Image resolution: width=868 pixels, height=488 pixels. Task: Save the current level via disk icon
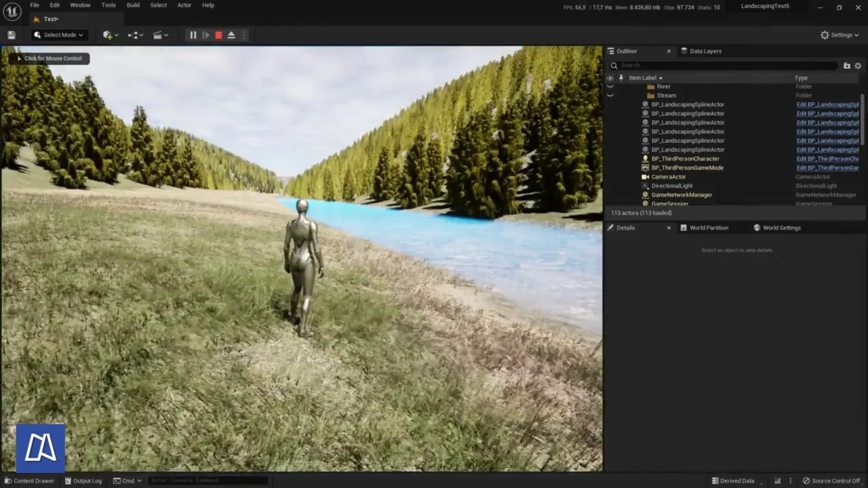click(x=12, y=35)
